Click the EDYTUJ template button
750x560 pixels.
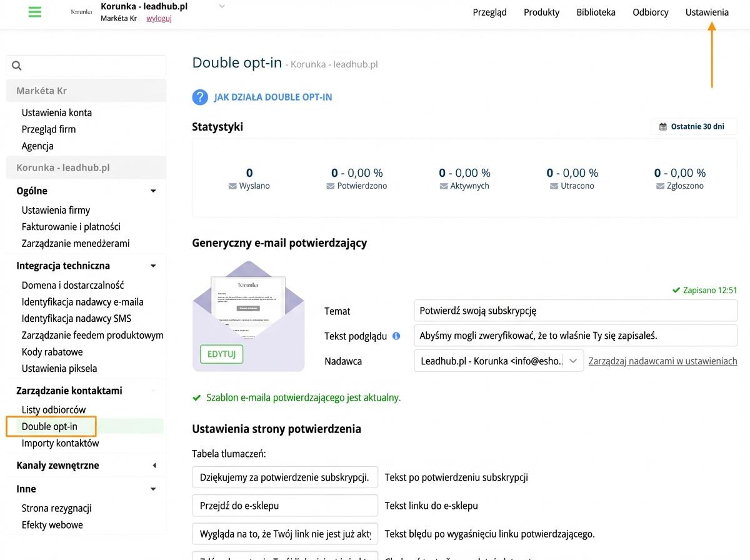click(221, 354)
